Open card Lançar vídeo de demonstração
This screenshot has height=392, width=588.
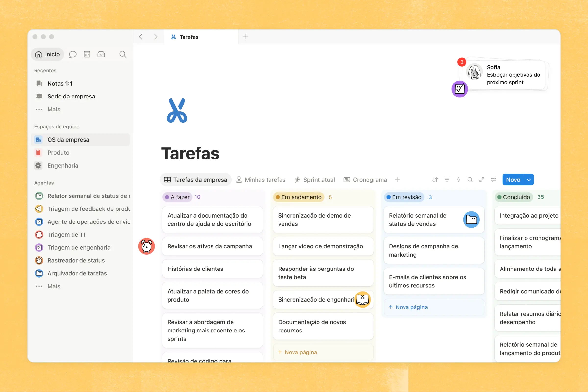(323, 246)
